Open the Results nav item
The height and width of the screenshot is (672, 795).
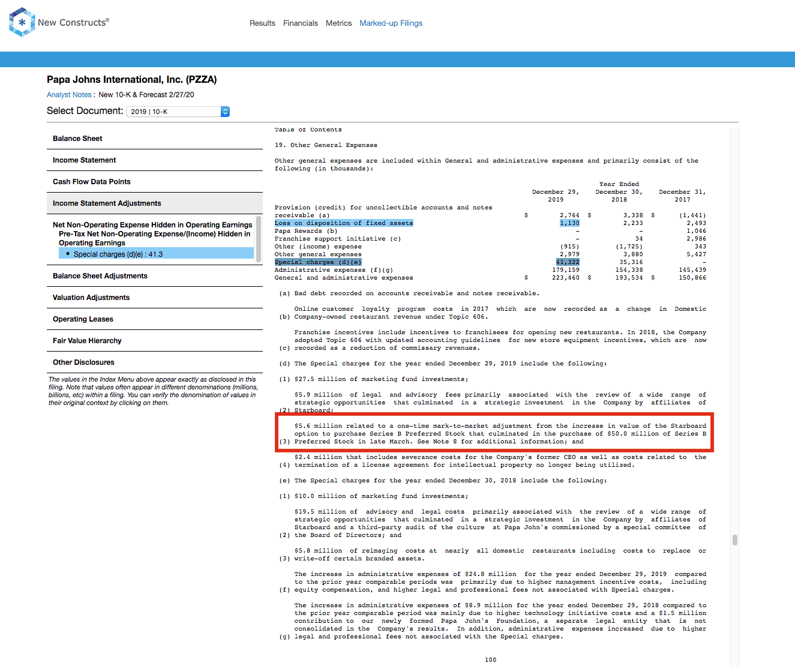tap(262, 23)
